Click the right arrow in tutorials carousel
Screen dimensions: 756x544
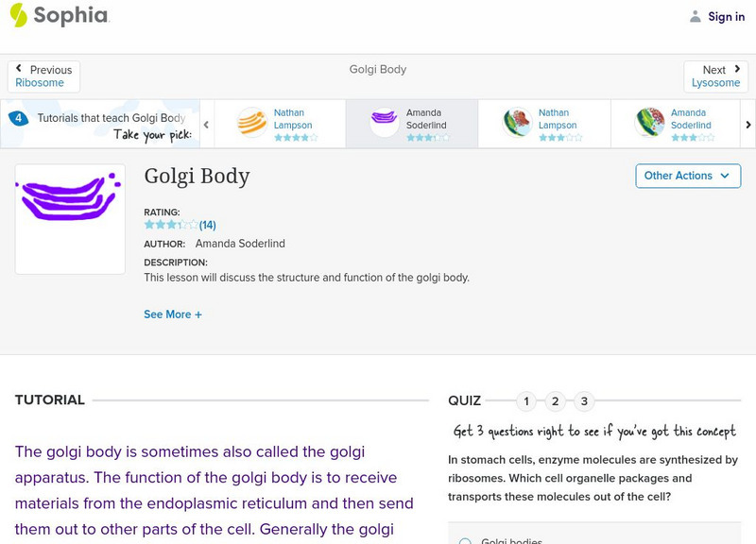[x=747, y=123]
